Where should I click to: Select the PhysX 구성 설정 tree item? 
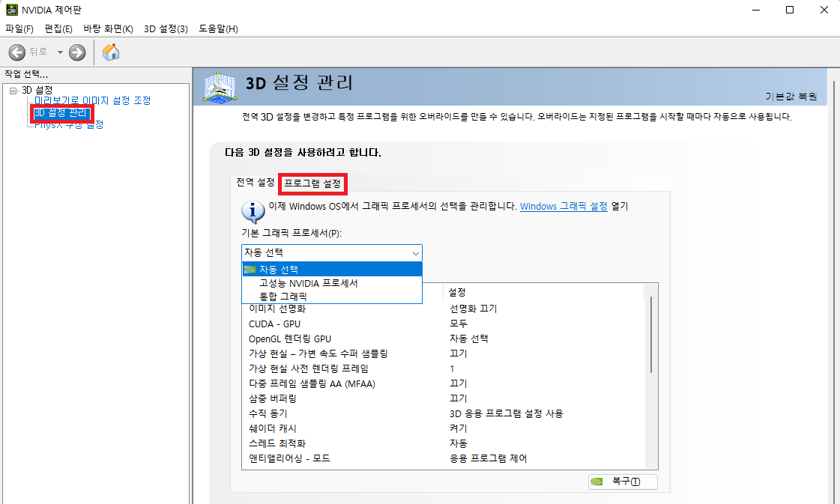[69, 125]
